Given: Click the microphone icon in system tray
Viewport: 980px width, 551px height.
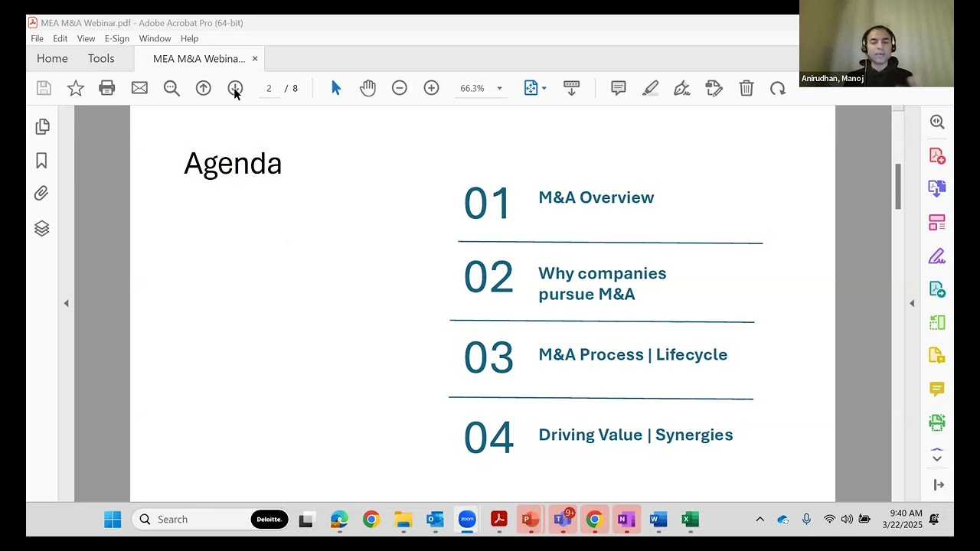Looking at the screenshot, I should pos(806,519).
